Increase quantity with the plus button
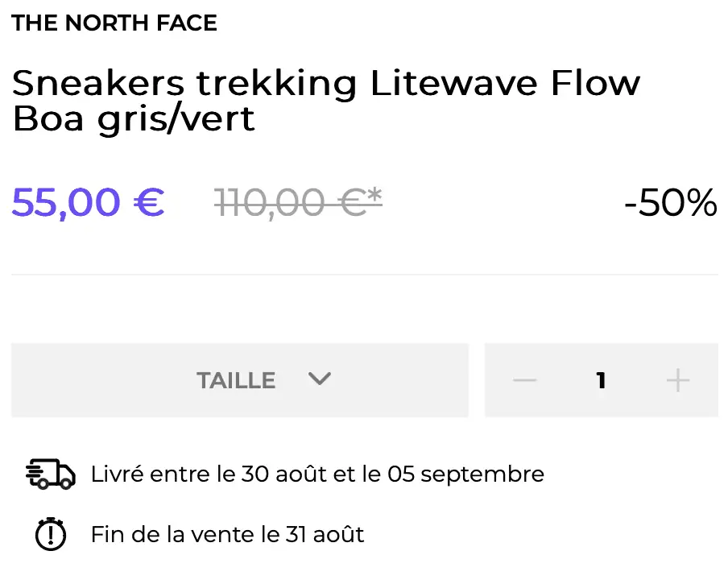This screenshot has height=580, width=728. click(678, 380)
